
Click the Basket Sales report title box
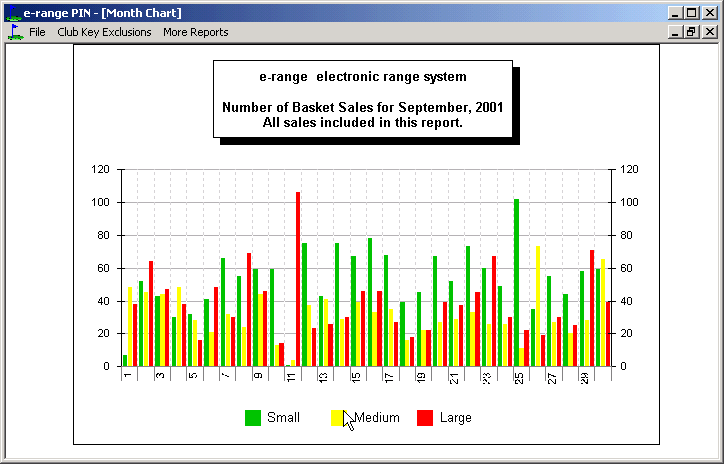click(x=362, y=100)
